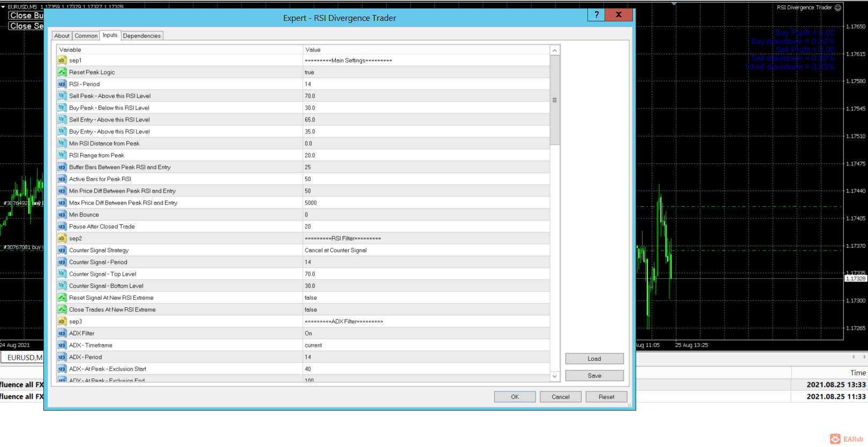Click the Value column header
The image size is (868, 447).
tap(426, 50)
